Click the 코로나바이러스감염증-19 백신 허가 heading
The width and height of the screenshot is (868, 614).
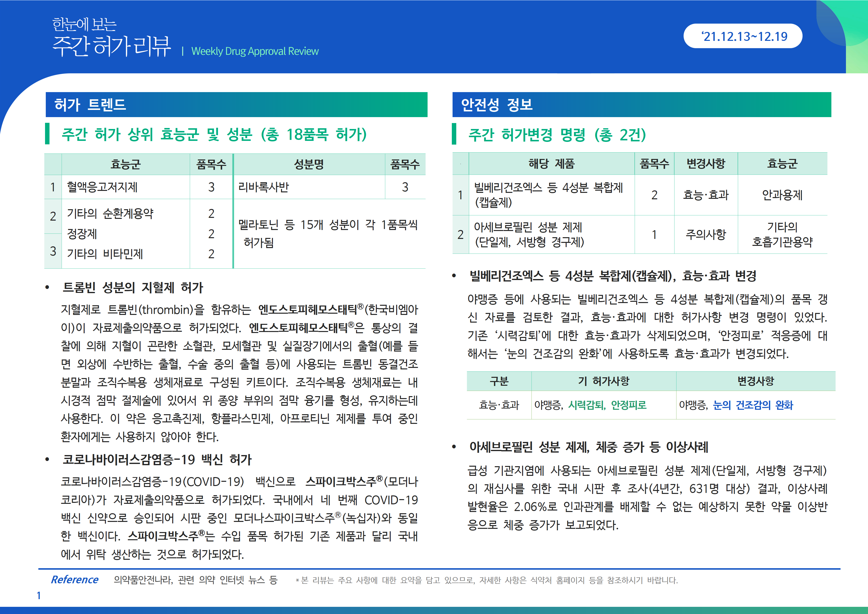[x=157, y=459]
